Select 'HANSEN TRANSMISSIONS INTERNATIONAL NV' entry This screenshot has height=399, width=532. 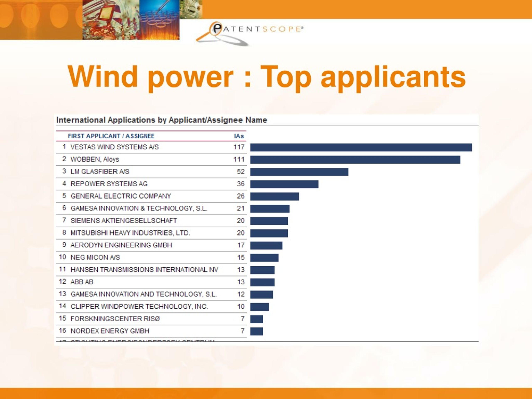pyautogui.click(x=144, y=270)
